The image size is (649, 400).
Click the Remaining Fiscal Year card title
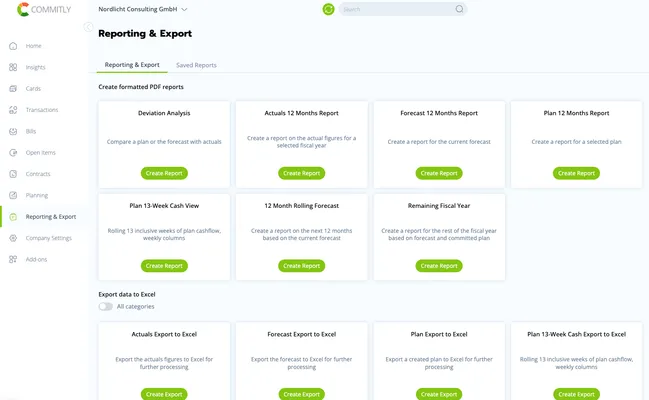(x=439, y=206)
